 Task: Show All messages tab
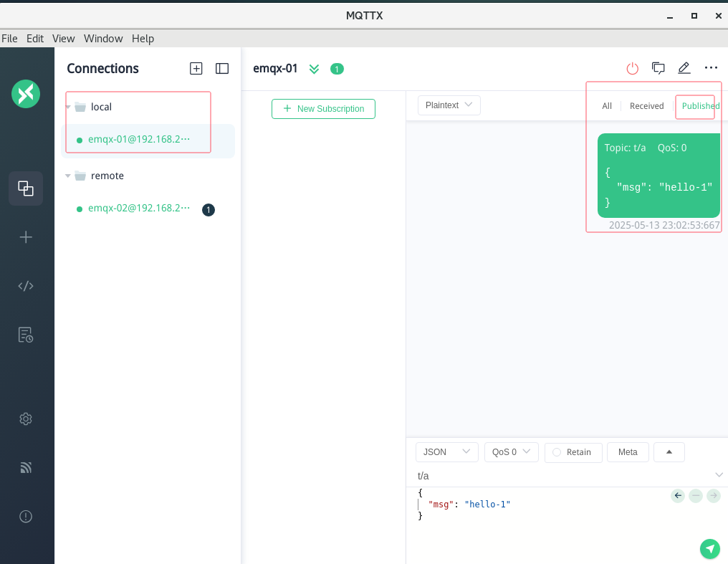(607, 106)
